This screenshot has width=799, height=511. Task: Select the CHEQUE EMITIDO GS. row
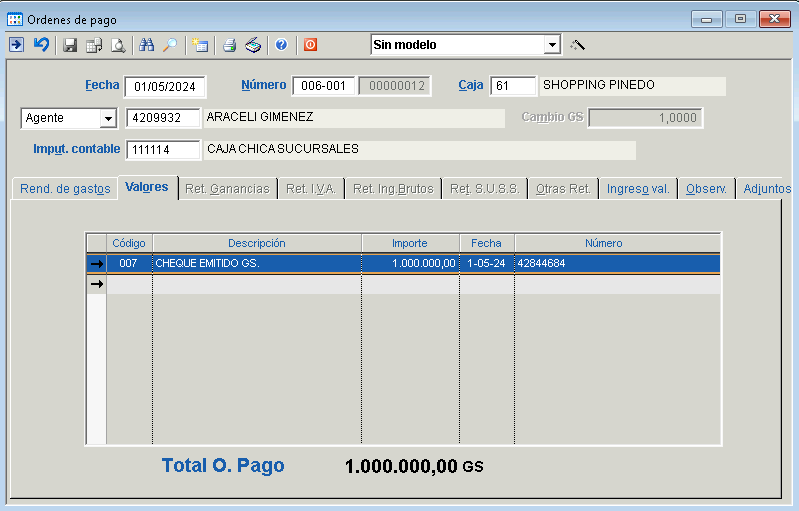pyautogui.click(x=256, y=264)
